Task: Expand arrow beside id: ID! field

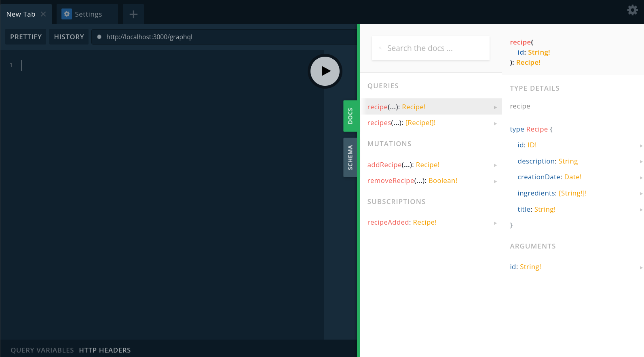Action: click(641, 146)
